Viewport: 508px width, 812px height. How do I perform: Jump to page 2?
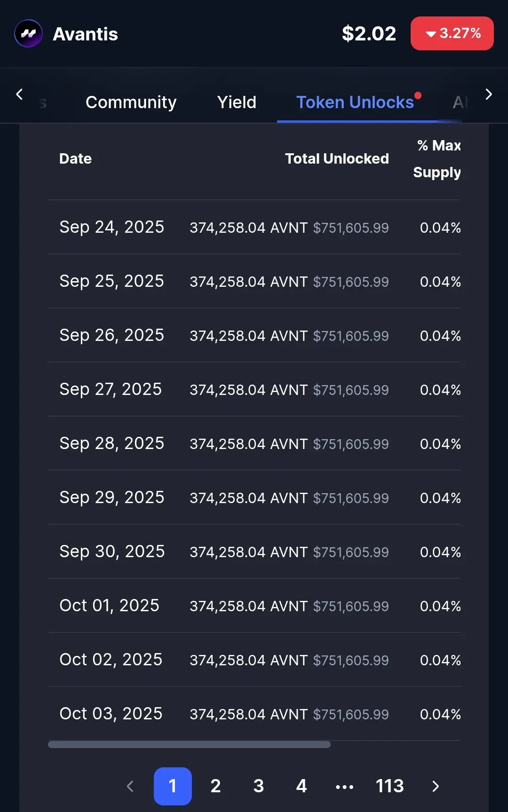215,786
